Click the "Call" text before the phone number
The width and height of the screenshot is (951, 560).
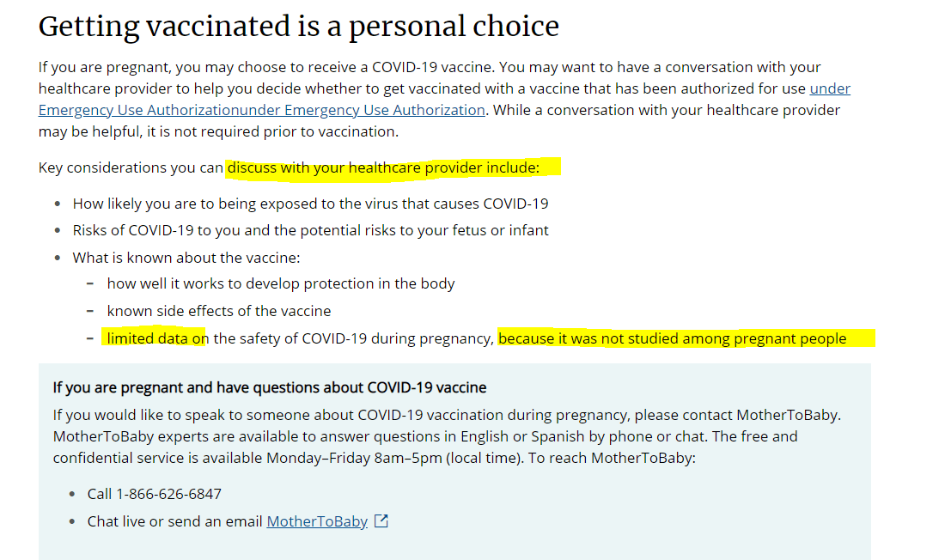pos(100,494)
